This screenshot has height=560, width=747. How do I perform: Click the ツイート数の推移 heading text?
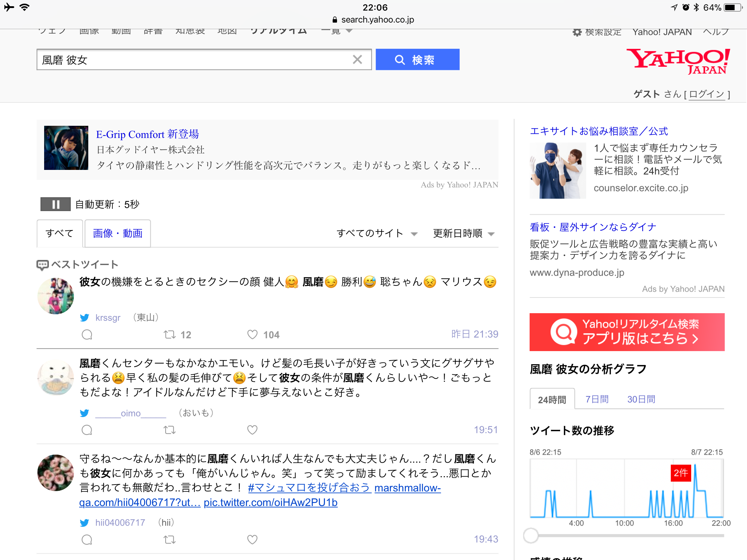(572, 431)
